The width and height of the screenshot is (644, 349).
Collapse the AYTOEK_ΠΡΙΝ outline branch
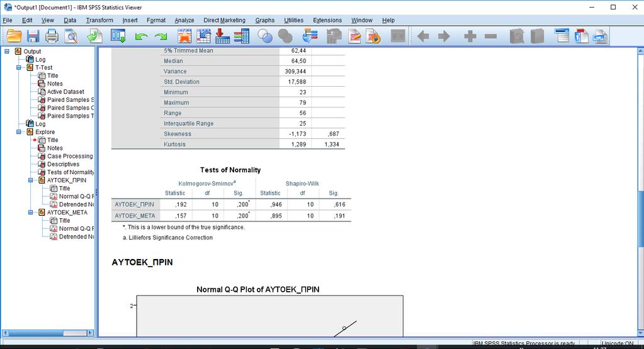31,180
